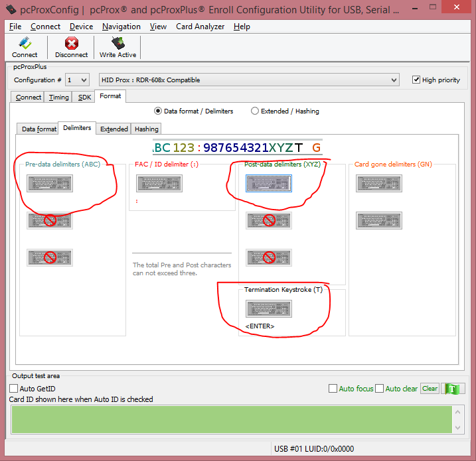Click the pcProxConfig title bar app icon

tap(11, 9)
